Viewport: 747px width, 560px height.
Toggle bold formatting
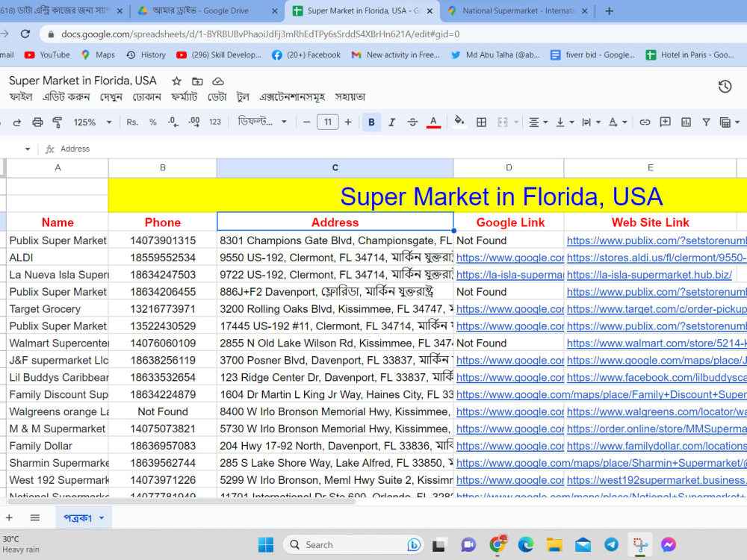pos(371,122)
